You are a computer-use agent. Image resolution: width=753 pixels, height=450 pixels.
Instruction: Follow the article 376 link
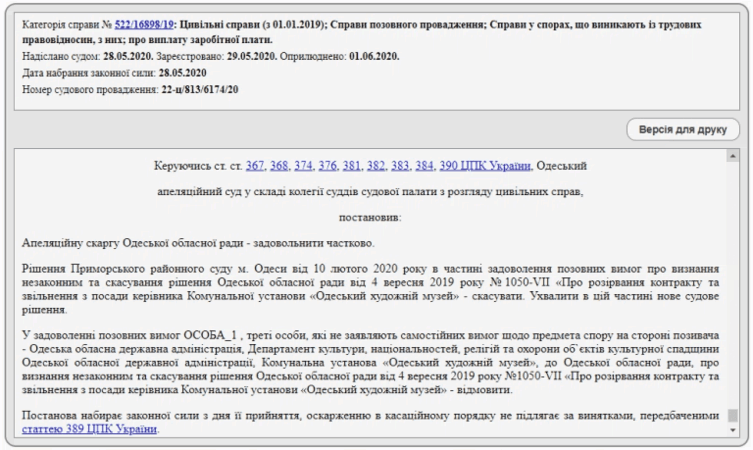point(329,165)
